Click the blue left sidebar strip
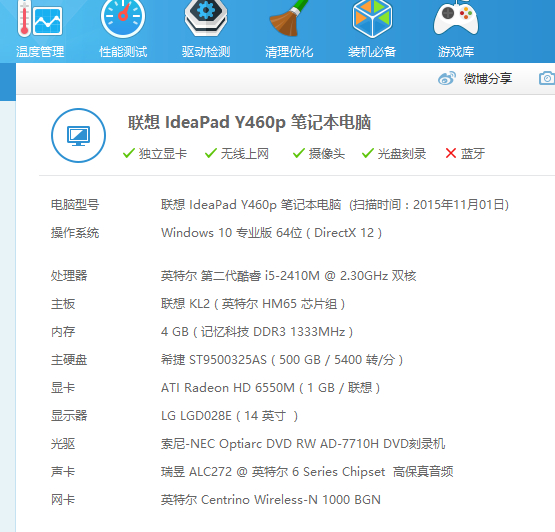The image size is (555, 532). [8, 82]
